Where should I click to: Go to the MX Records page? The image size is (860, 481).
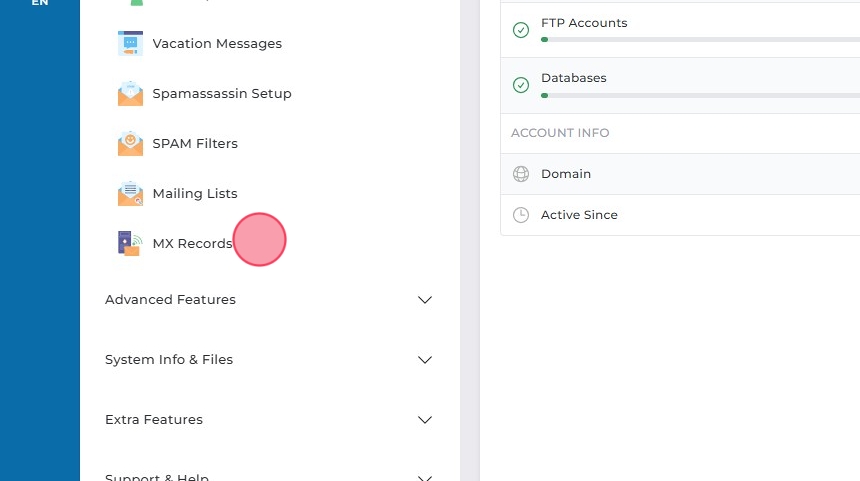(x=192, y=244)
